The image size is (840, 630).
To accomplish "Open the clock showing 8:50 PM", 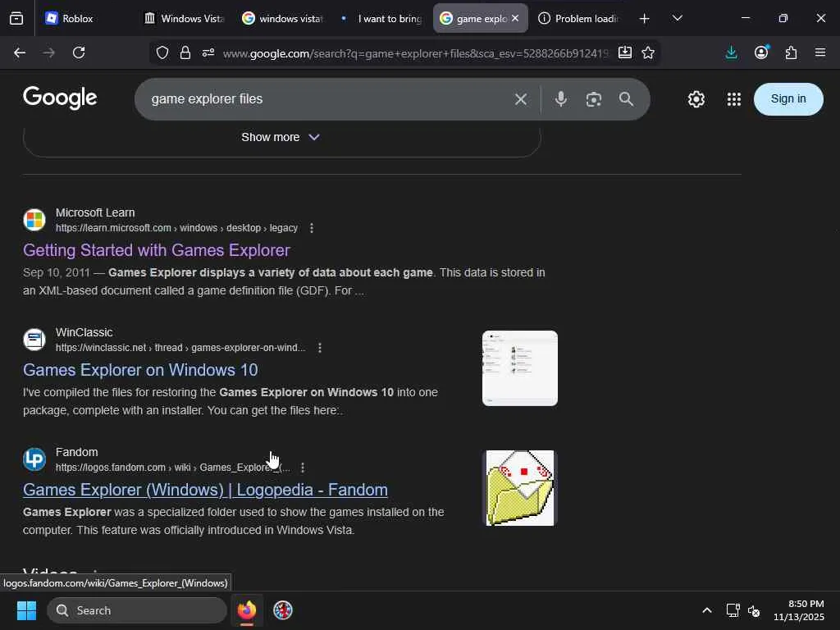I will click(799, 610).
